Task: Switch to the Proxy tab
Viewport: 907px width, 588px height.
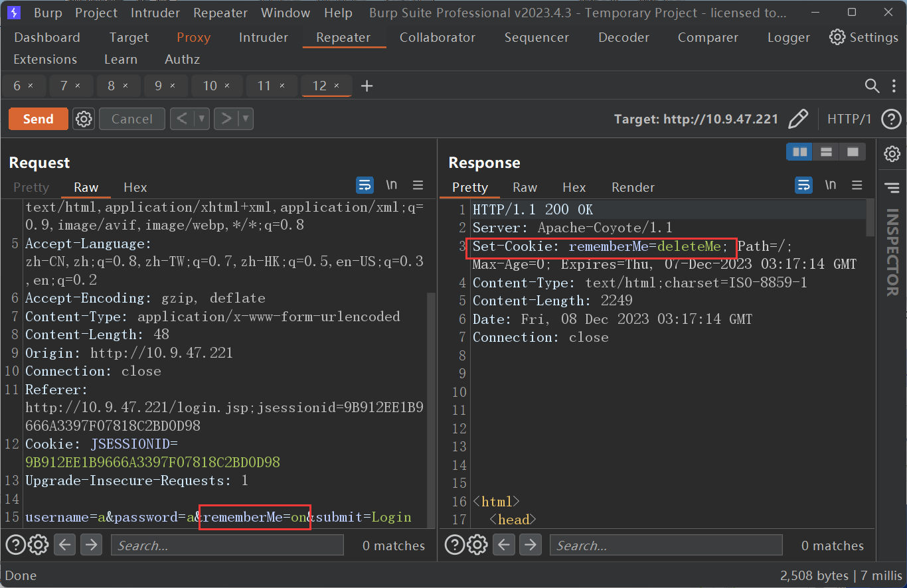Action: [x=193, y=37]
